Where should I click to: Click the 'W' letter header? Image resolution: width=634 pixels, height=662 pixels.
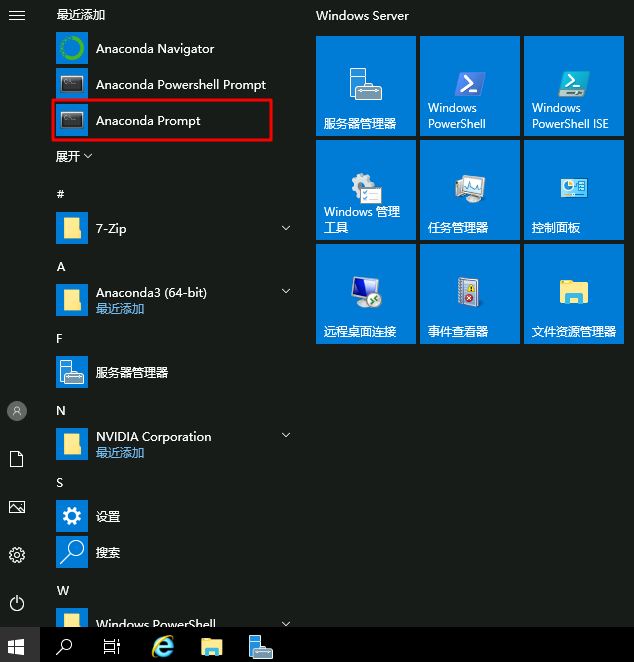[63, 591]
